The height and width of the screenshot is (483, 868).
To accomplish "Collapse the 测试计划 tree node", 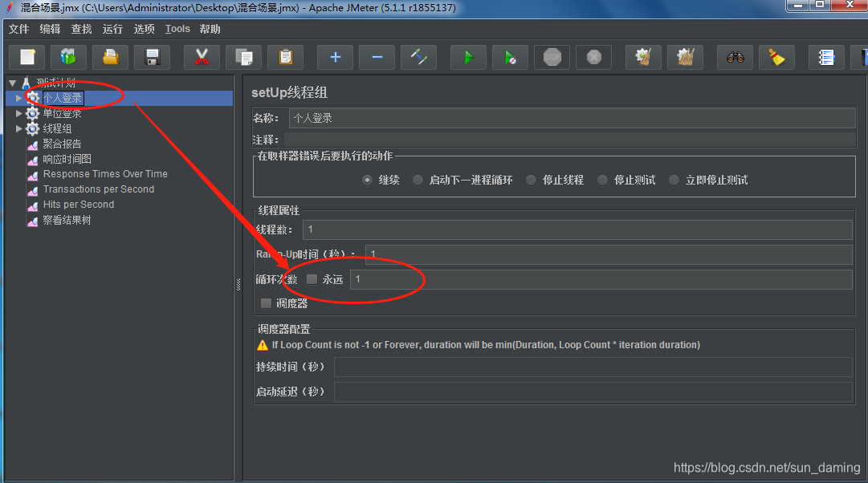I will [x=12, y=83].
